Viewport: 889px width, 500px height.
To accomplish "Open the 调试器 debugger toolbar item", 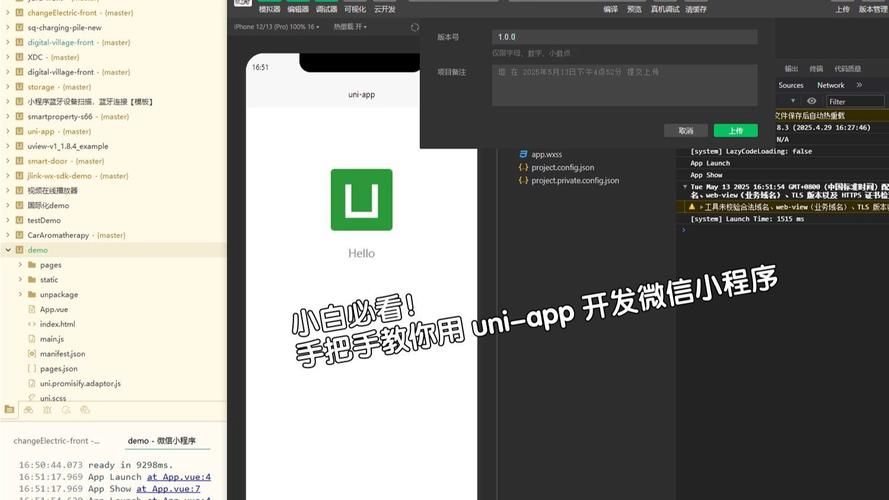I will pos(326,9).
